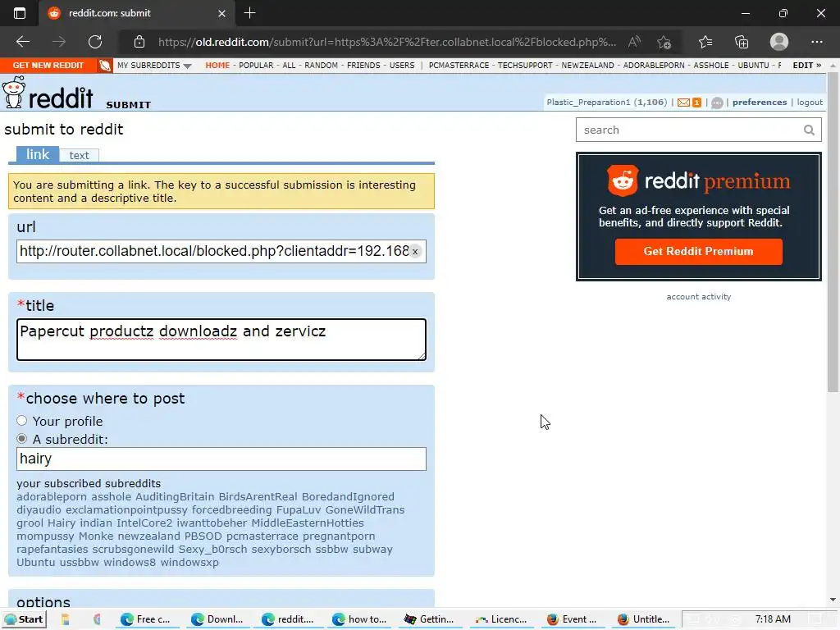This screenshot has width=840, height=630.
Task: Click the lock site-info icon
Action: coord(139,42)
